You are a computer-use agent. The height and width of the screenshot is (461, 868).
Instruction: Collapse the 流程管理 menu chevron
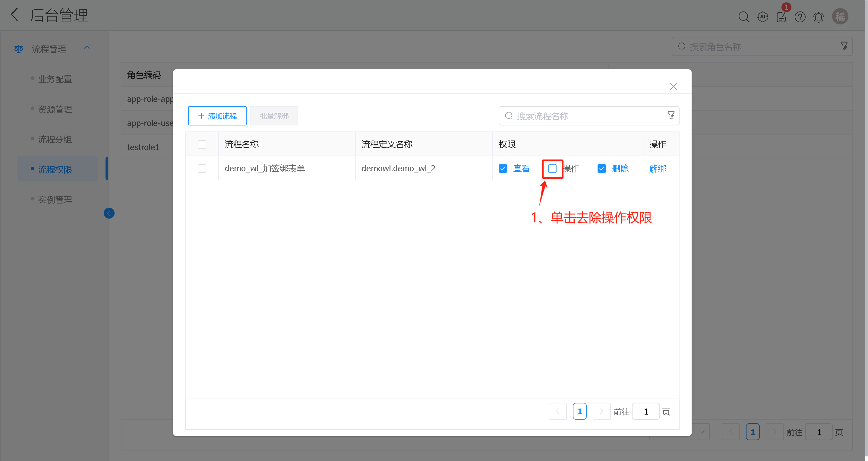[x=87, y=47]
